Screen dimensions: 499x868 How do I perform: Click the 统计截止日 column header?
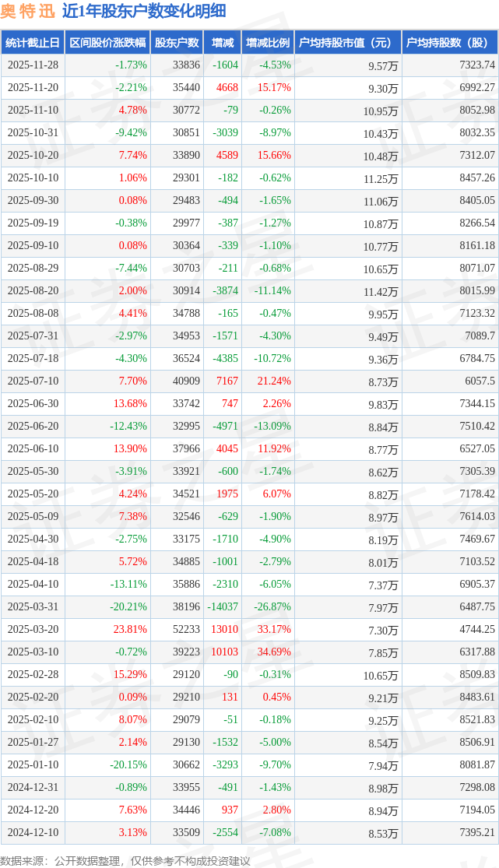(33, 43)
